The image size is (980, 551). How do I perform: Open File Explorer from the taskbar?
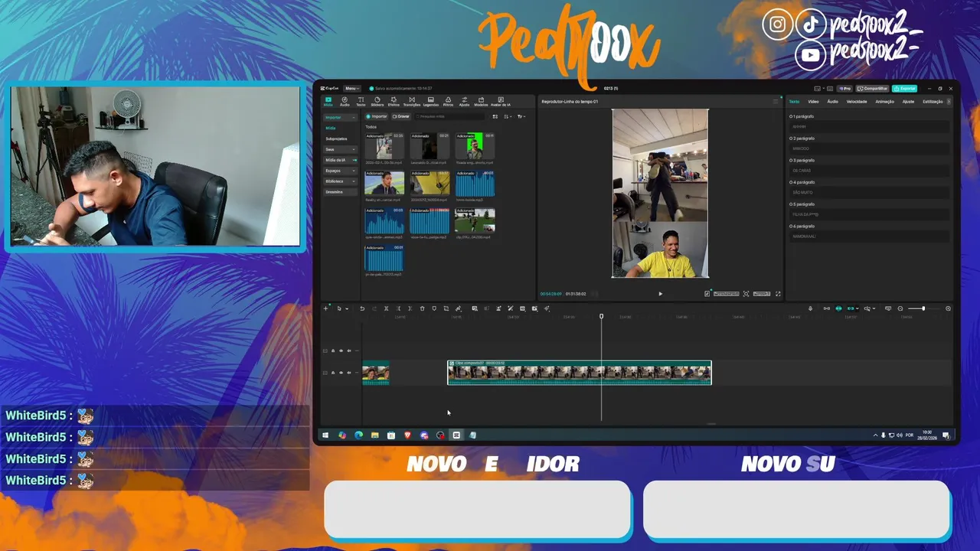(x=374, y=435)
